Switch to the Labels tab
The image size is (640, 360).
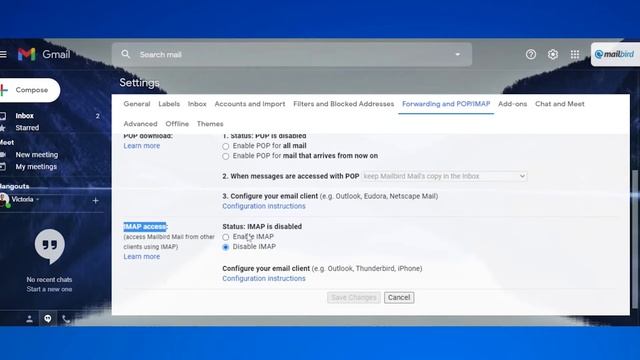pos(169,104)
